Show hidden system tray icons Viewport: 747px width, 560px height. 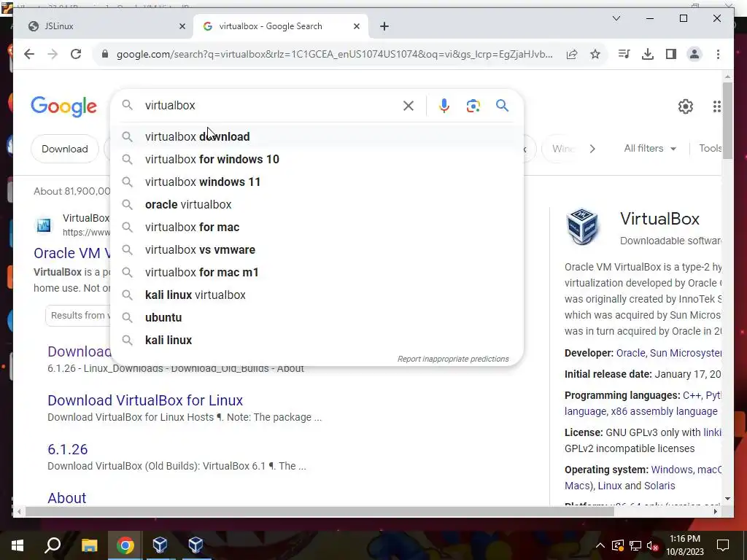tap(600, 545)
